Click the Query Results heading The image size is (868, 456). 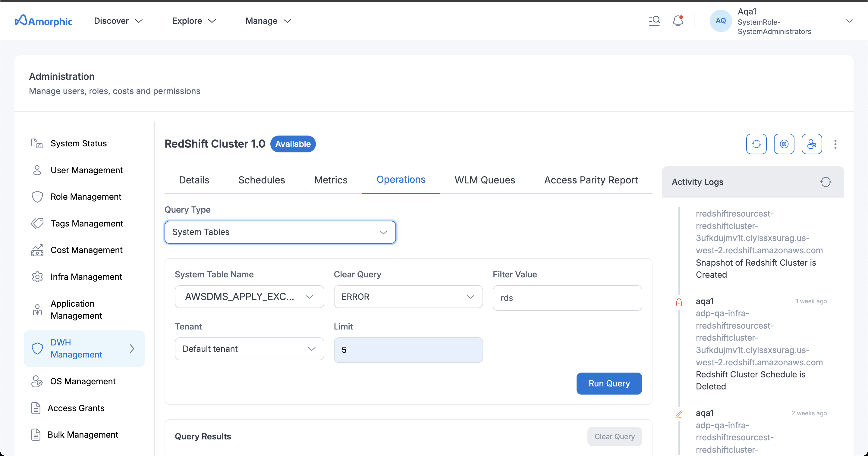tap(203, 436)
